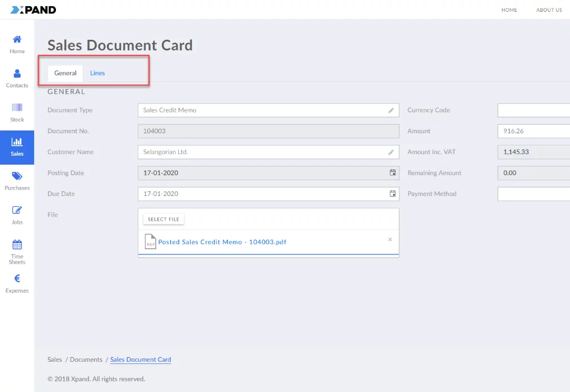Image resolution: width=570 pixels, height=392 pixels.
Task: Open Posting Date calendar picker
Action: (x=393, y=173)
